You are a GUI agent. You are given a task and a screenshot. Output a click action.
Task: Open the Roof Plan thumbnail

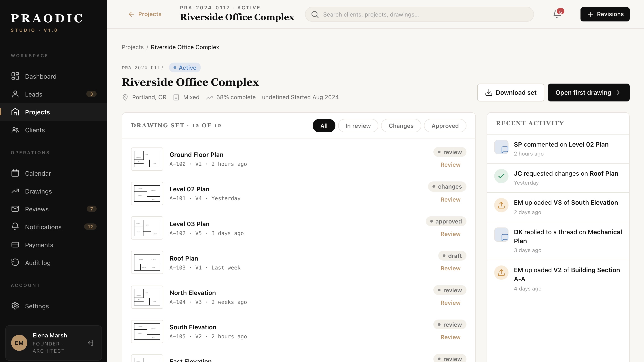(147, 263)
